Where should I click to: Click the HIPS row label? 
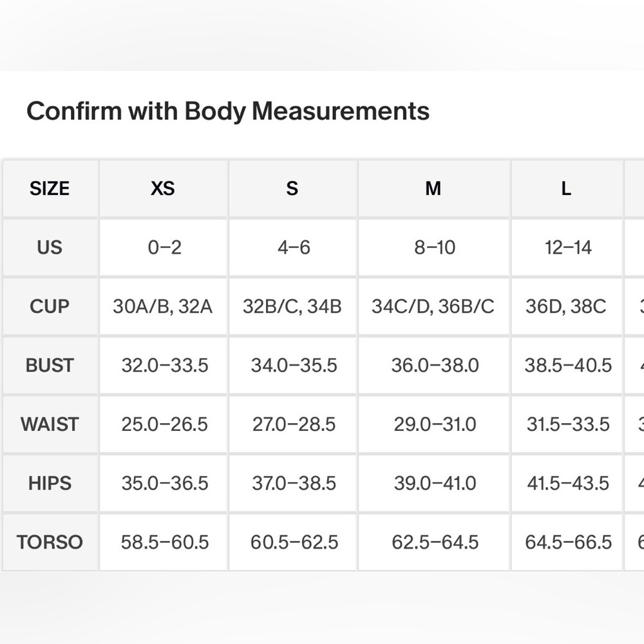50,484
